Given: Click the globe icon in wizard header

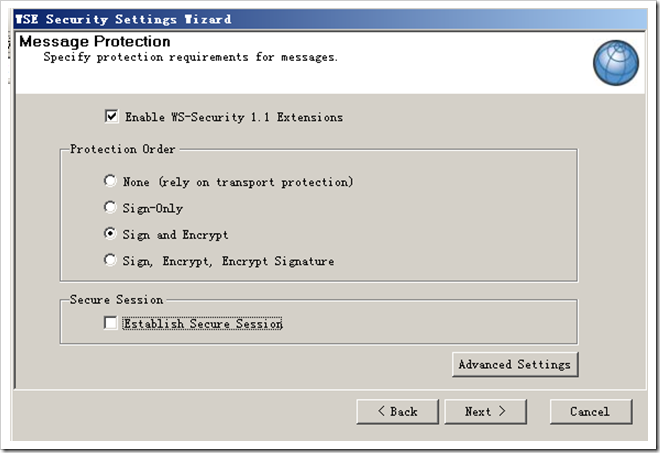Looking at the screenshot, I should (616, 61).
